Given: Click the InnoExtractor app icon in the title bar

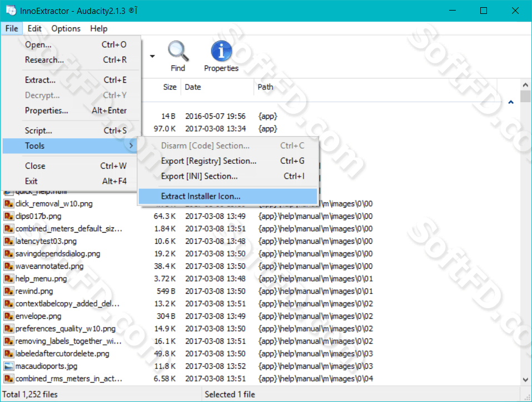Looking at the screenshot, I should (11, 11).
